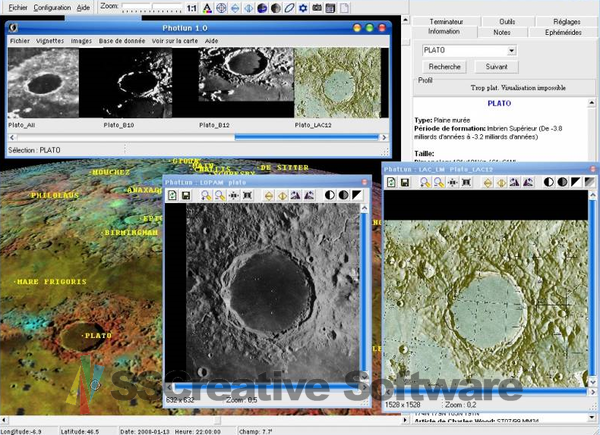Expand the PLATO formation dropdown
The width and height of the screenshot is (600, 435).
511,50
